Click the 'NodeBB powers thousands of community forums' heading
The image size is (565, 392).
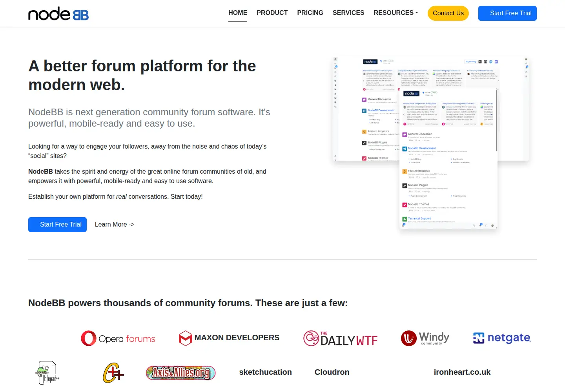[188, 303]
